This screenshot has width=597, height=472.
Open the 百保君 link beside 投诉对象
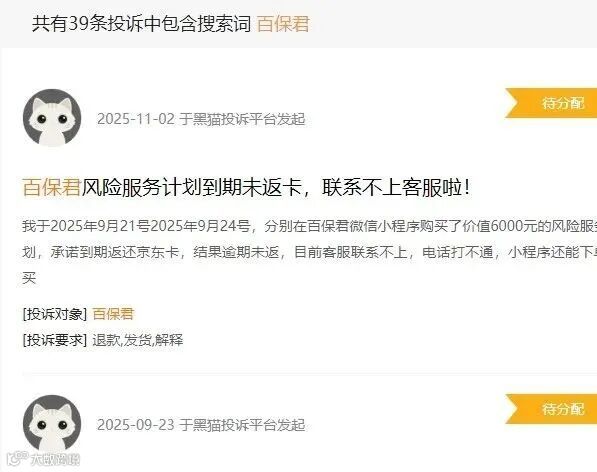pyautogui.click(x=113, y=314)
